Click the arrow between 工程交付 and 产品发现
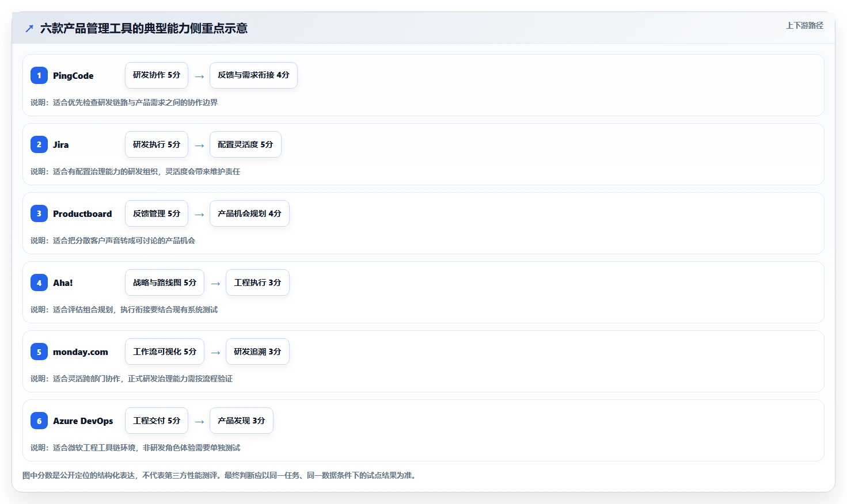Image resolution: width=847 pixels, height=504 pixels. [x=199, y=422]
